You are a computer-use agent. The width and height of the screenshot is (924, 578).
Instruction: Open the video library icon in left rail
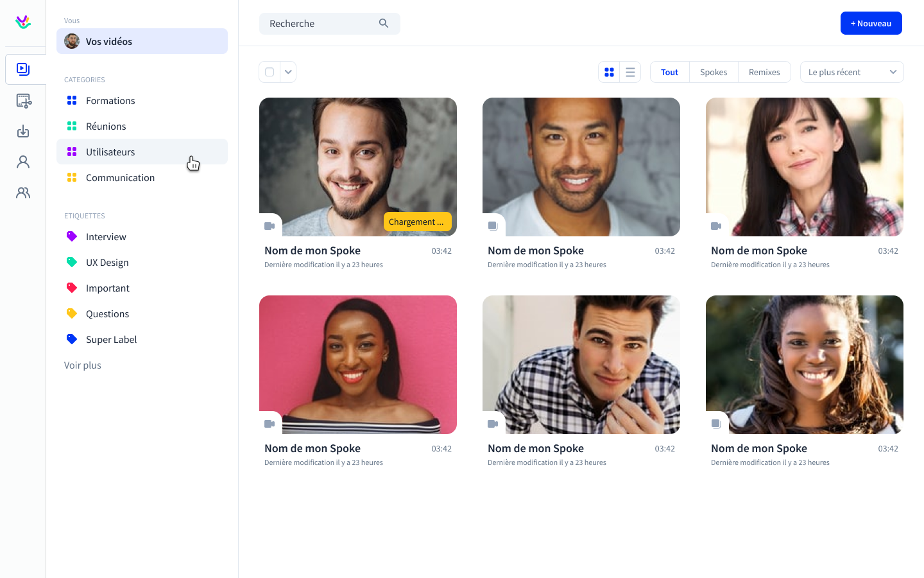[23, 69]
